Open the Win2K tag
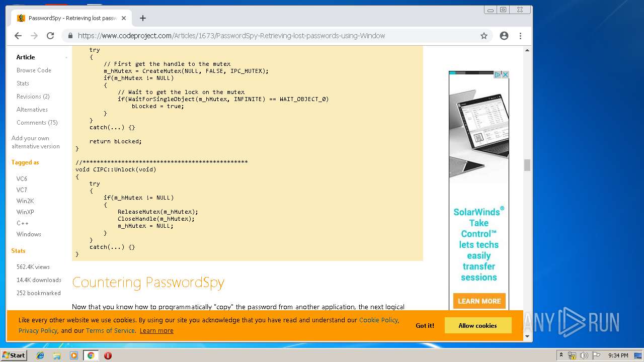Screen dimensions: 644x362 pos(25,201)
